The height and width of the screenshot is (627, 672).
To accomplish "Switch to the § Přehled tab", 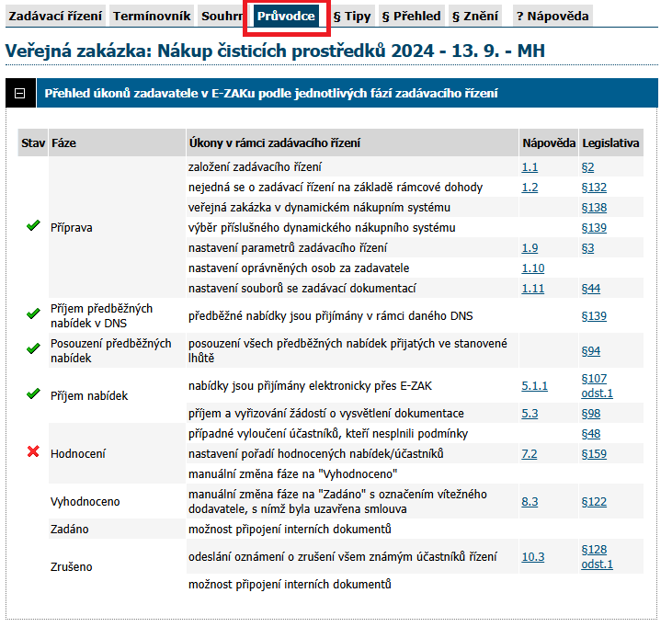I will [x=411, y=16].
